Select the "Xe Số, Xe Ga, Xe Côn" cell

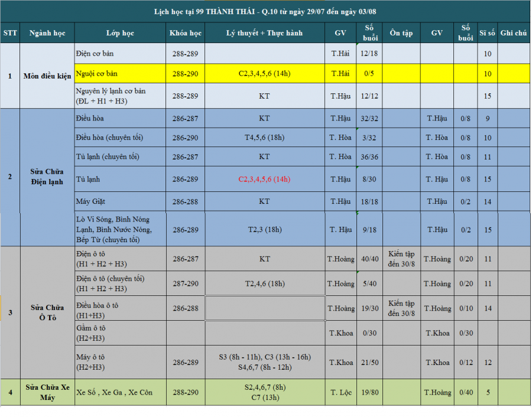pos(120,393)
